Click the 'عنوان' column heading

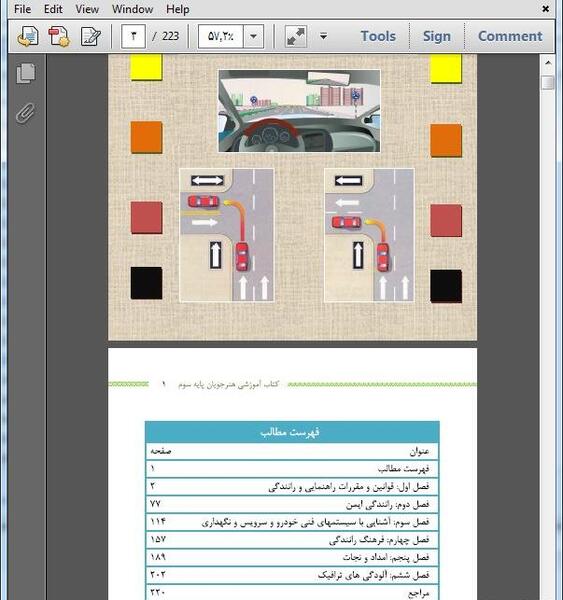419,452
